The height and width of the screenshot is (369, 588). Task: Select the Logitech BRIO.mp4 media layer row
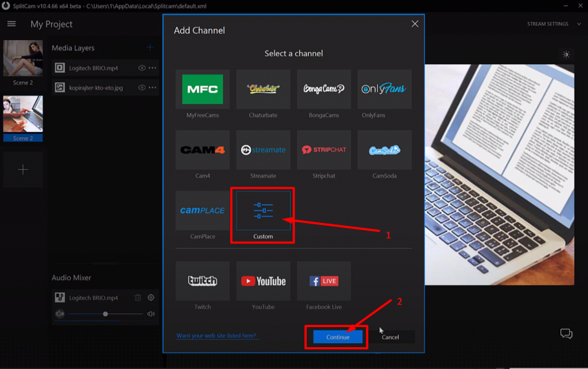(x=106, y=68)
